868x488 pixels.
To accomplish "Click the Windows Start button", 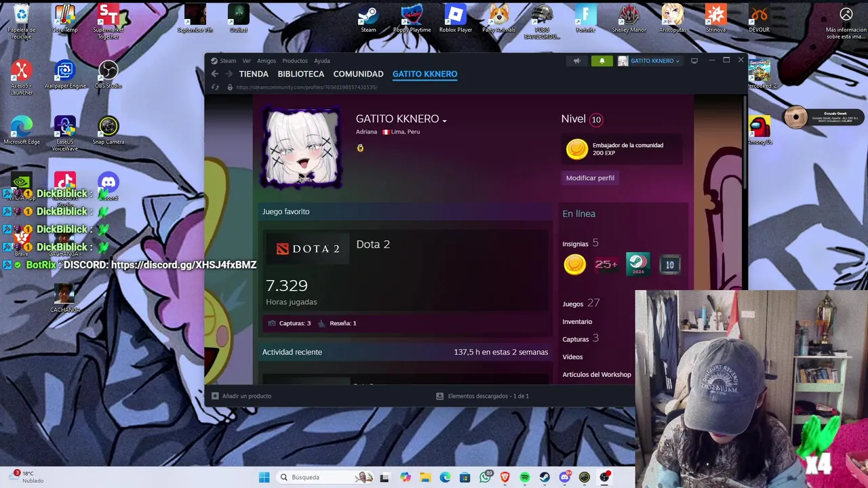I will (264, 477).
